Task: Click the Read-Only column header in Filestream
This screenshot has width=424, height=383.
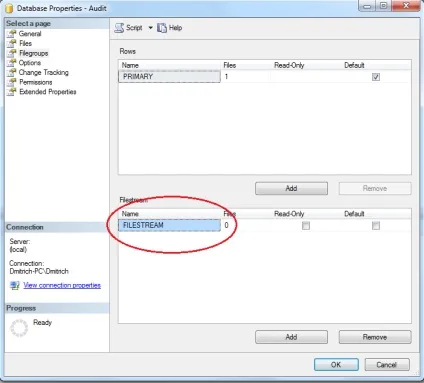Action: pyautogui.click(x=289, y=214)
